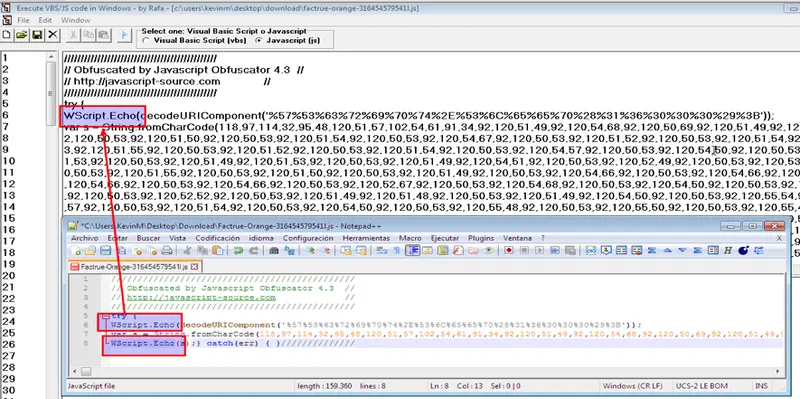Open Configuración menu in Notepad++
Screen dimensions: 800x399
click(308, 238)
